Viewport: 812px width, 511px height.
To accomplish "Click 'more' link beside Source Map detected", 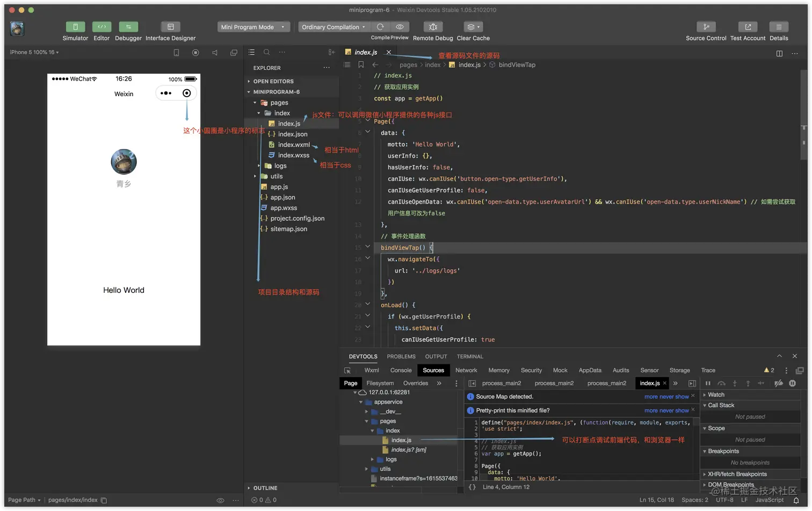I will click(651, 397).
